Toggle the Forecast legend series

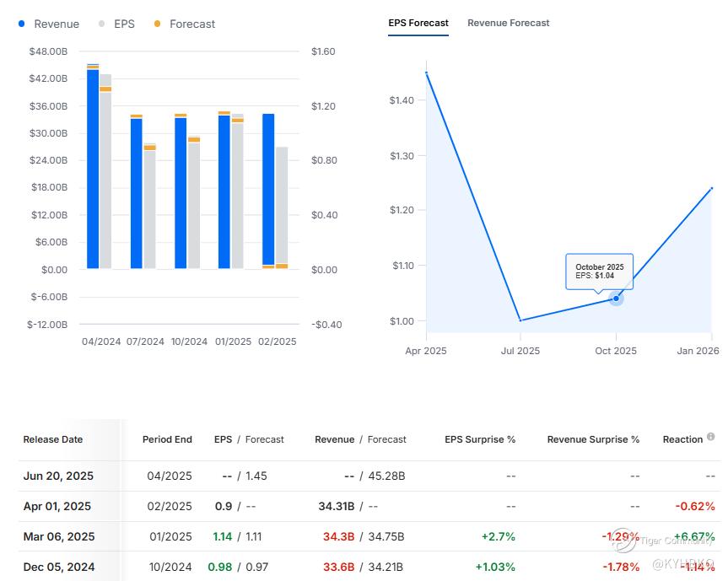pos(185,24)
